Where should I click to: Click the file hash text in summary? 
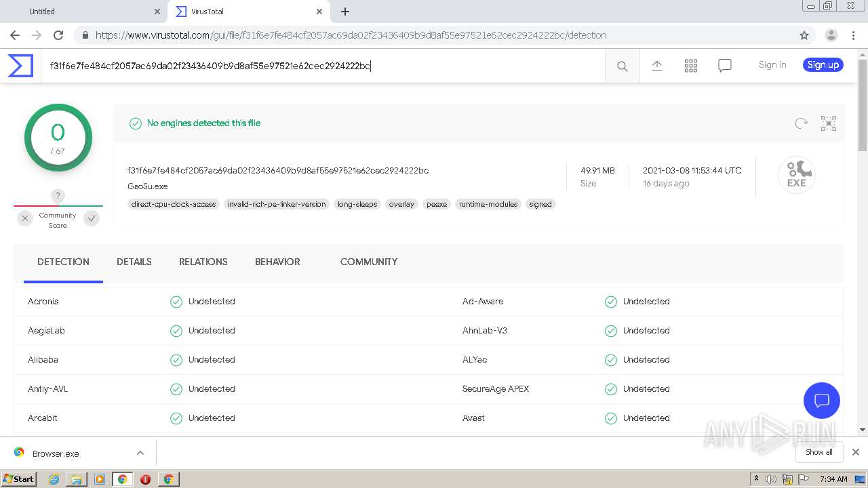click(278, 170)
